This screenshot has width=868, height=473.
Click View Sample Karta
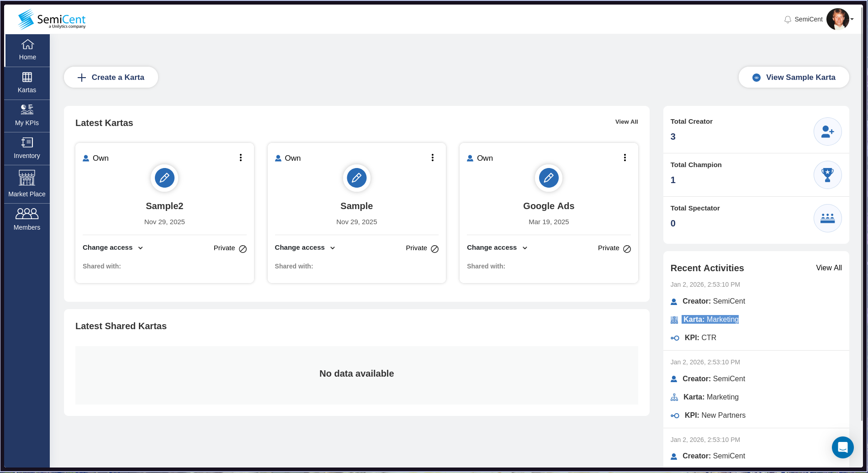(794, 77)
